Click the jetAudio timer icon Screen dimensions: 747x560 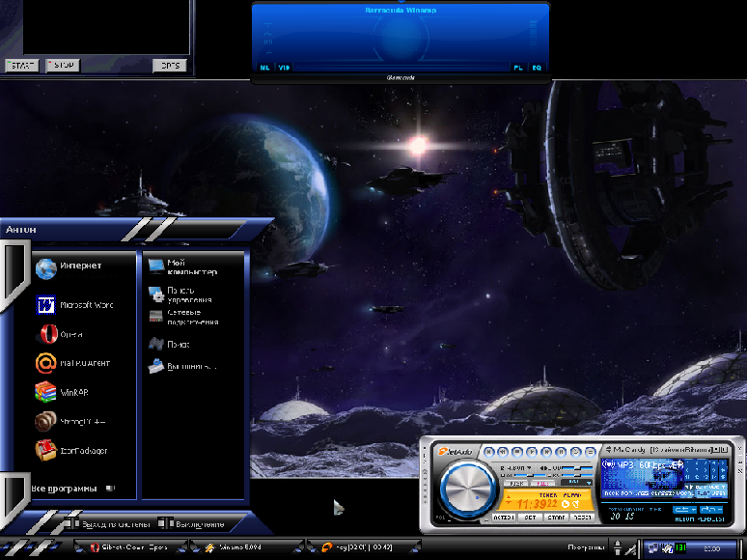coord(566,504)
